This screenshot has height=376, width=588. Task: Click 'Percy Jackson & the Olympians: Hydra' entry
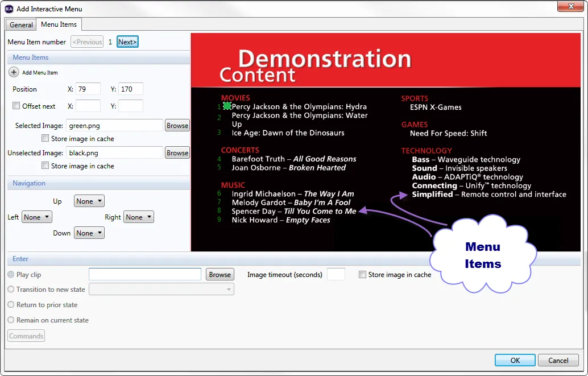(299, 106)
